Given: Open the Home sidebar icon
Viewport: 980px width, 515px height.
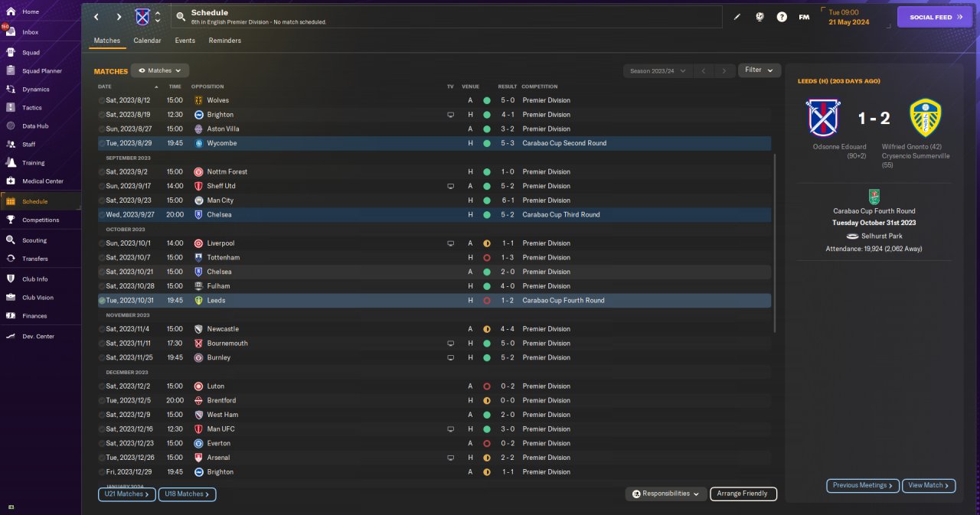Looking at the screenshot, I should [11, 11].
